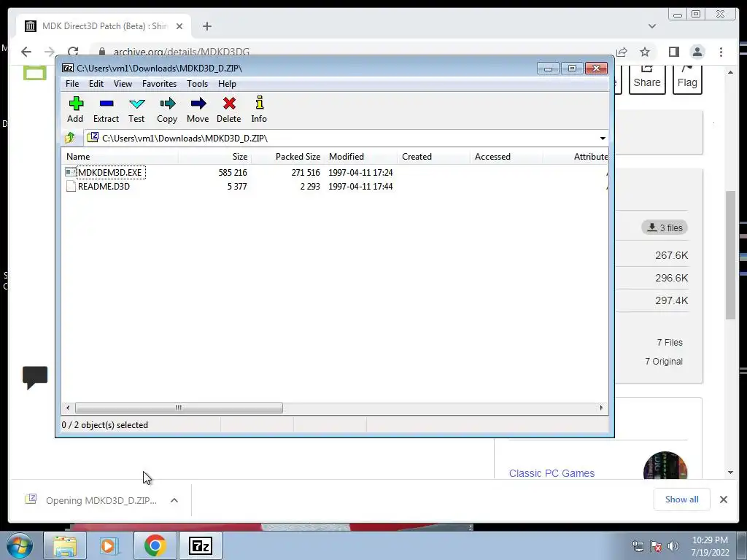
Task: Open the Info toolbar icon
Action: coord(259,109)
